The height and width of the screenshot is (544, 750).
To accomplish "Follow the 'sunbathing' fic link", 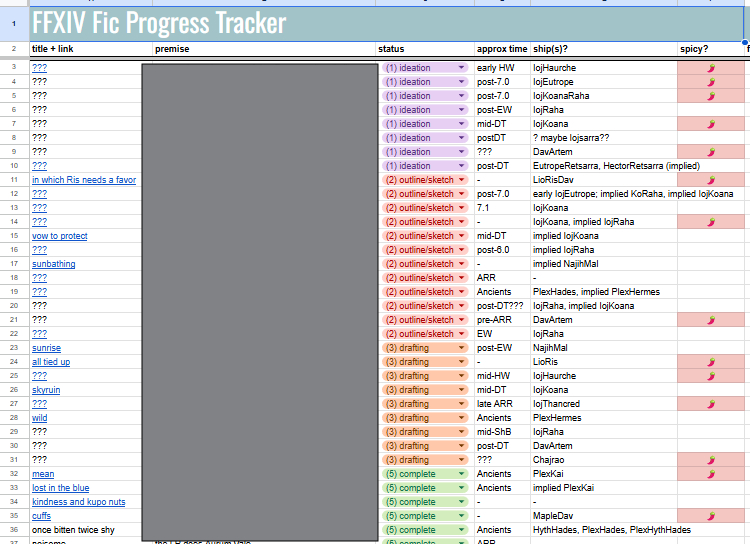I will click(53, 264).
